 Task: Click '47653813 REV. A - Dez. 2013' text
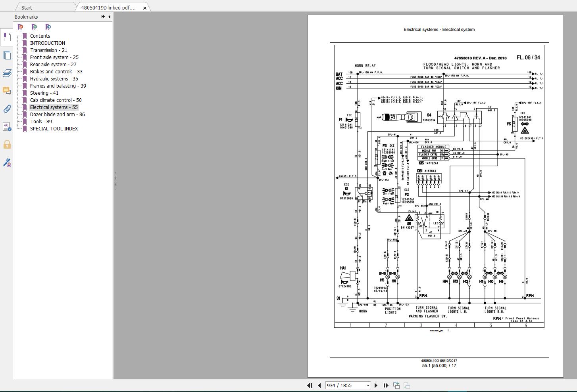coord(480,58)
